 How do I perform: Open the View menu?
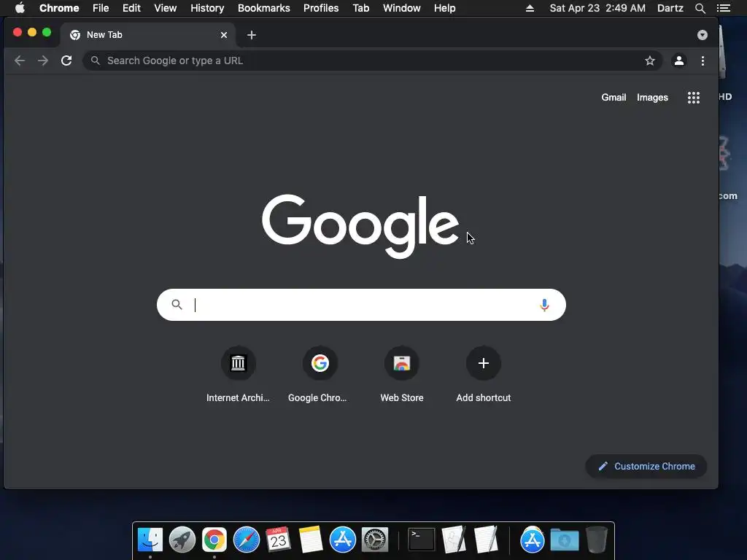(x=166, y=8)
